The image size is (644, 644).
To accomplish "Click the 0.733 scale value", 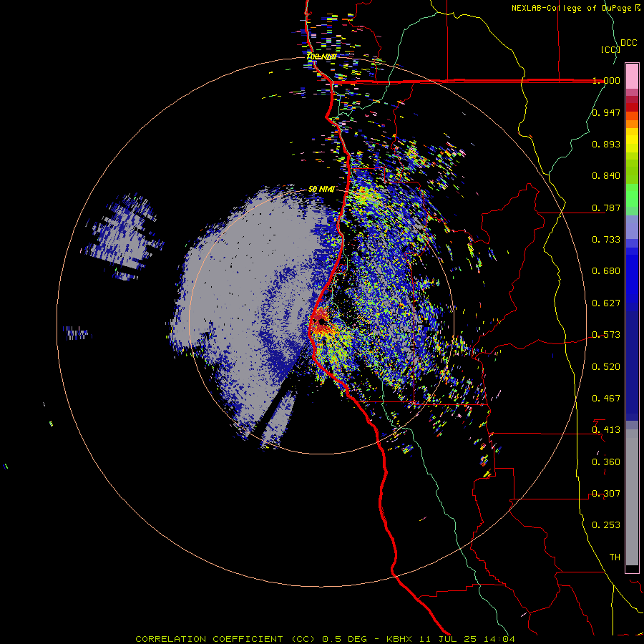I will click(606, 240).
